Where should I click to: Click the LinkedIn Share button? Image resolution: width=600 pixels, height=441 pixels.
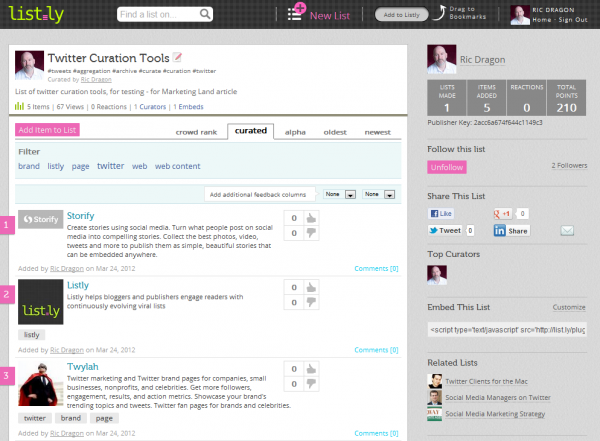click(512, 230)
